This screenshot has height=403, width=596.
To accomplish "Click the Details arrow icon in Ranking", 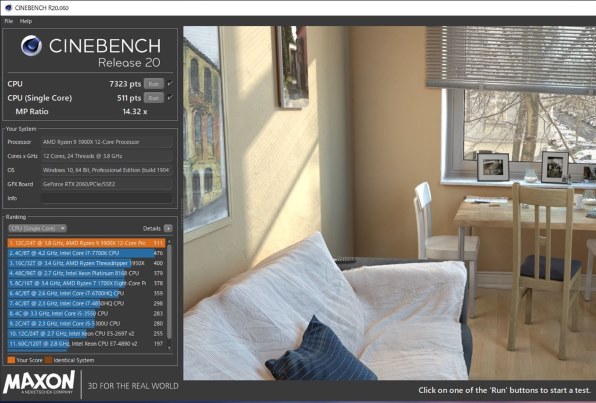I will (168, 228).
